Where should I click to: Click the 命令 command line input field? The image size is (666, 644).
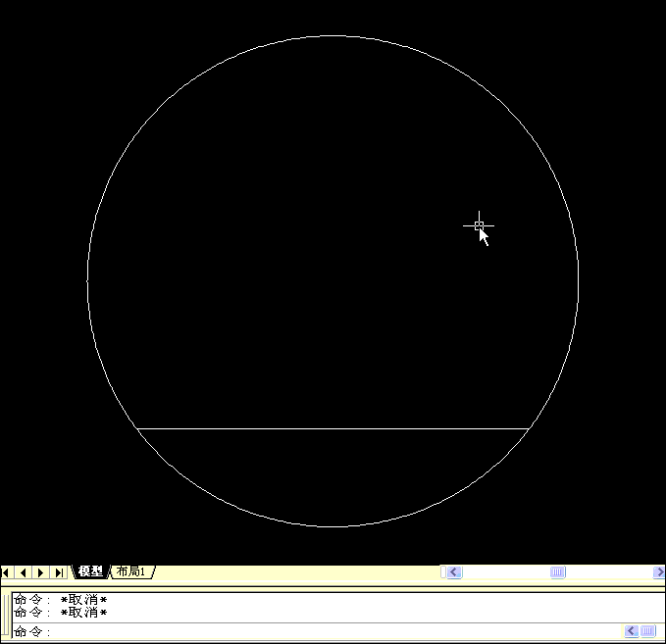pyautogui.click(x=317, y=631)
